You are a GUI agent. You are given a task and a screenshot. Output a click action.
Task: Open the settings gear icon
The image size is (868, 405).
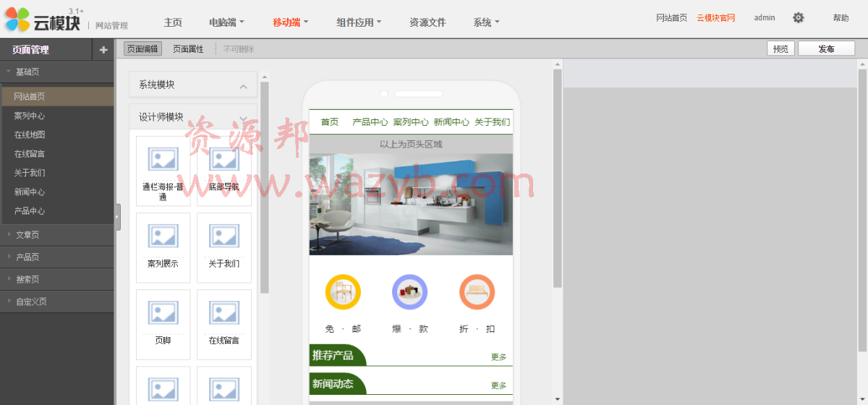798,18
